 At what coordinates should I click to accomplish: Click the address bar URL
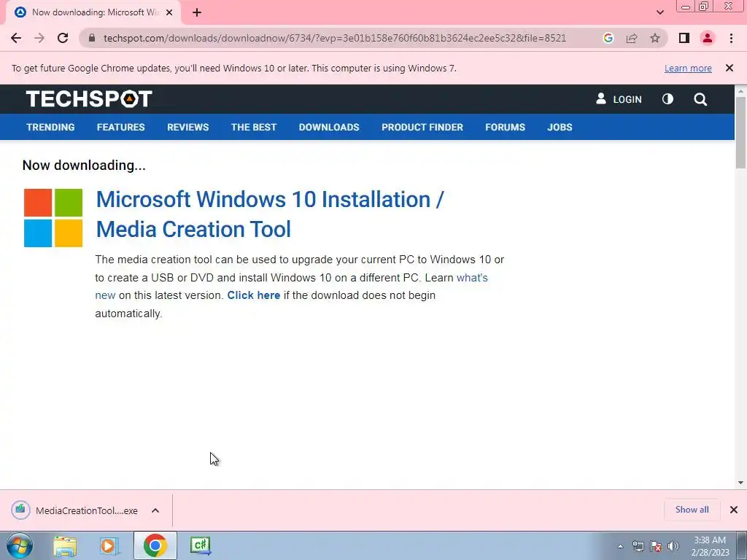(334, 38)
